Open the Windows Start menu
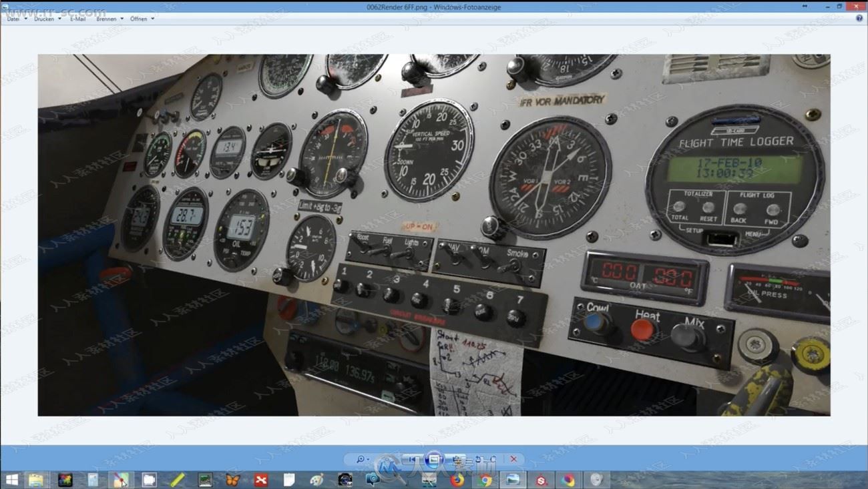The width and height of the screenshot is (868, 489). click(11, 480)
